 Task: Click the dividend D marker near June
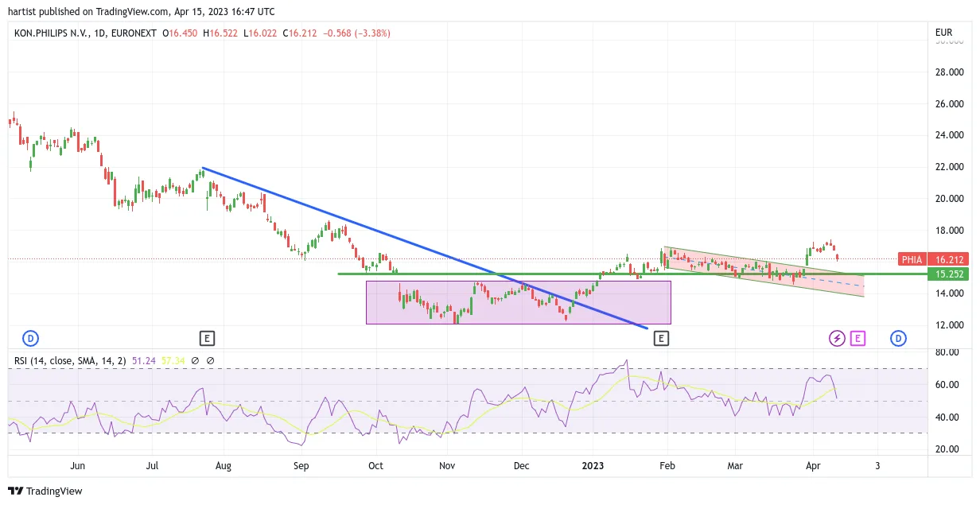coord(30,339)
